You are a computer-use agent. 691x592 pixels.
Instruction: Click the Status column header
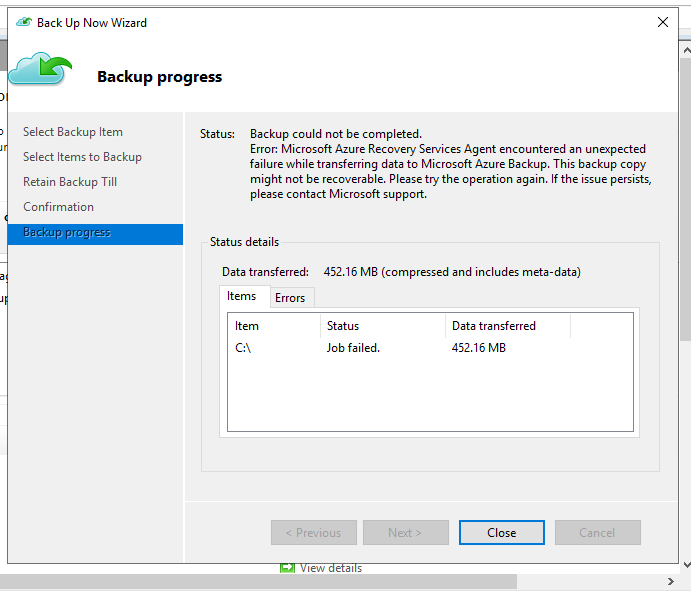coord(383,326)
